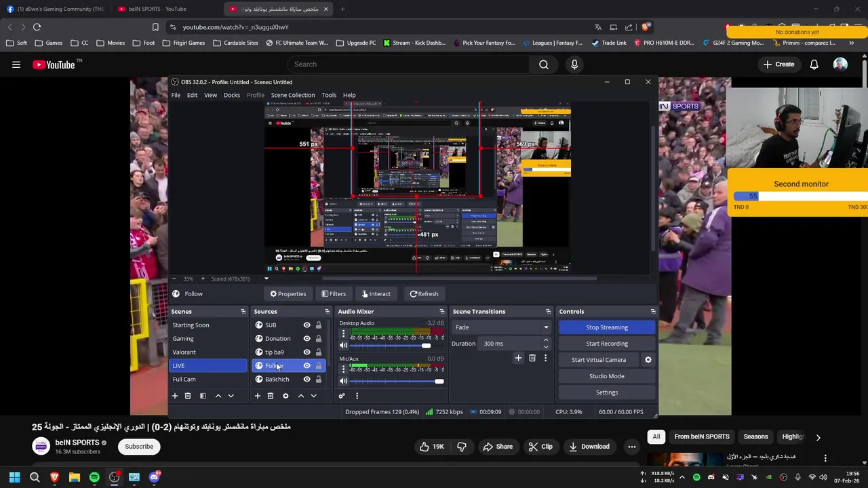The image size is (868, 488).
Task: Toggle lock on Donation source
Action: (319, 339)
